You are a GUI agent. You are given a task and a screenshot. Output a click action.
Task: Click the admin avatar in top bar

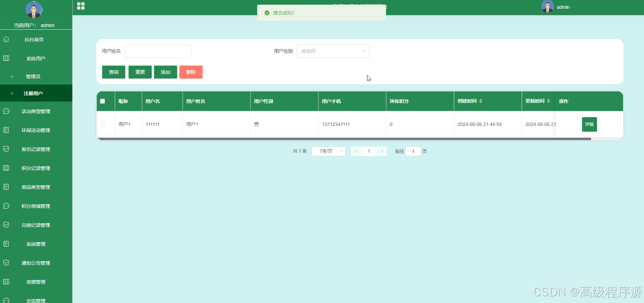(x=547, y=7)
